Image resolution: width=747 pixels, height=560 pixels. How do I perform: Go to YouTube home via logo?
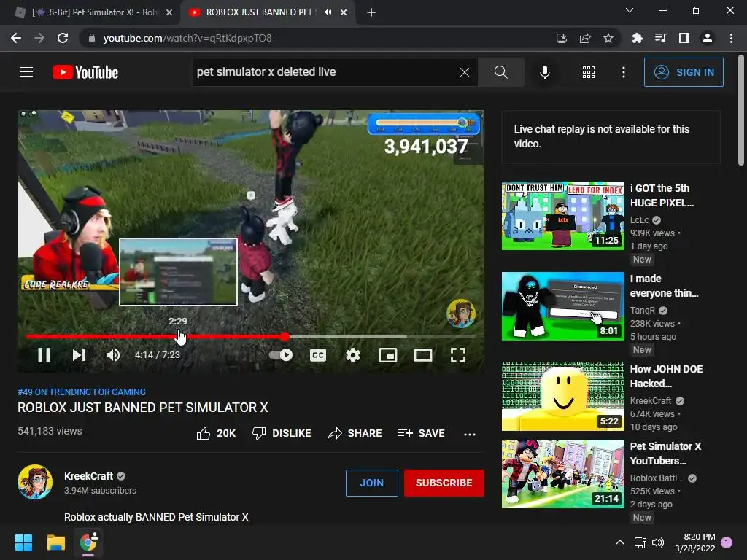click(x=85, y=72)
